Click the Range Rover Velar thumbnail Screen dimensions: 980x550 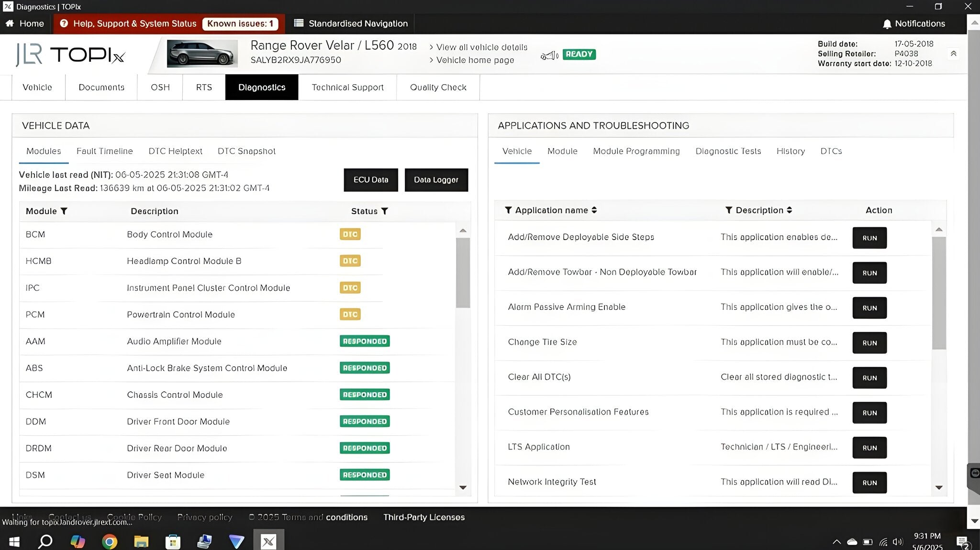coord(202,54)
